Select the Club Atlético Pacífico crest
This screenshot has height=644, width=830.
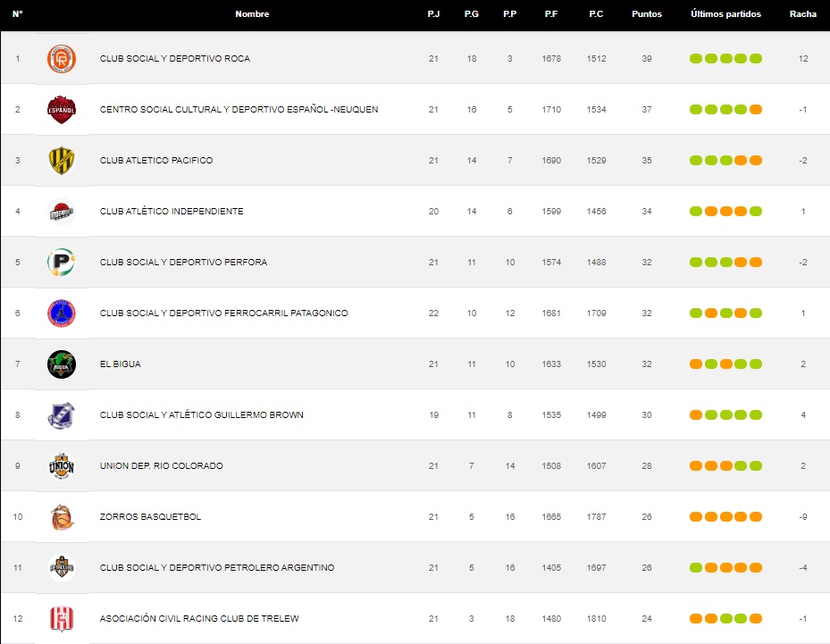click(x=61, y=161)
